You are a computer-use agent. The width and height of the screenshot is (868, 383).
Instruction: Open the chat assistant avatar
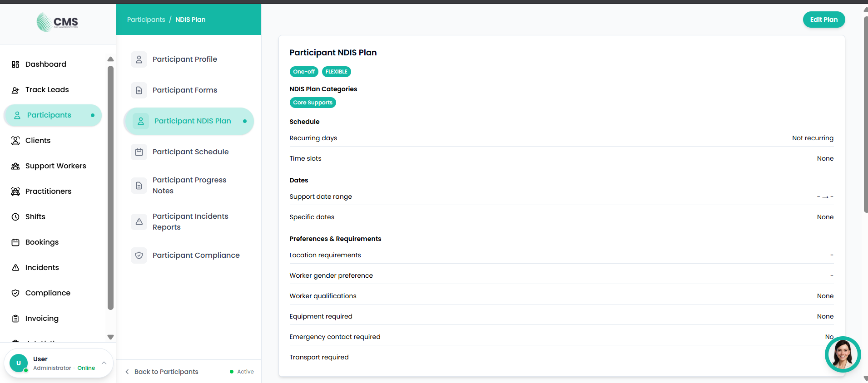point(843,354)
